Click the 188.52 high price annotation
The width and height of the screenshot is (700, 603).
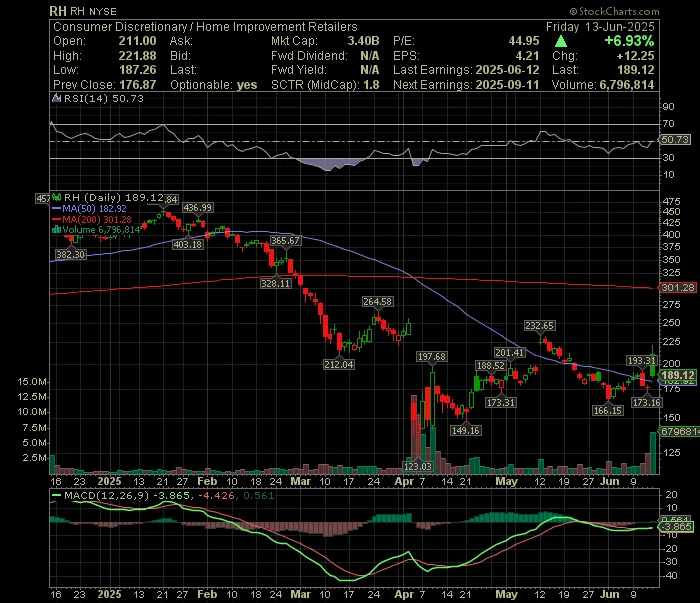(490, 366)
